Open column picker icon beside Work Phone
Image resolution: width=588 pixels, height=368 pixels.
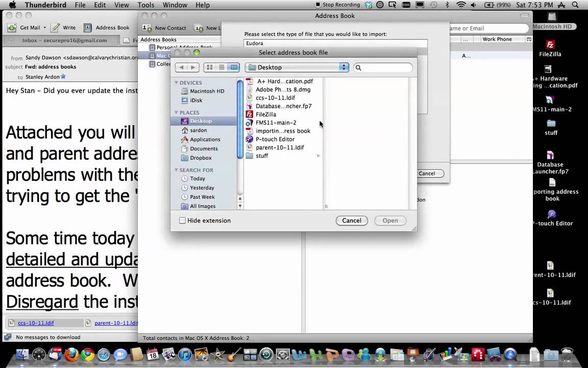click(529, 39)
